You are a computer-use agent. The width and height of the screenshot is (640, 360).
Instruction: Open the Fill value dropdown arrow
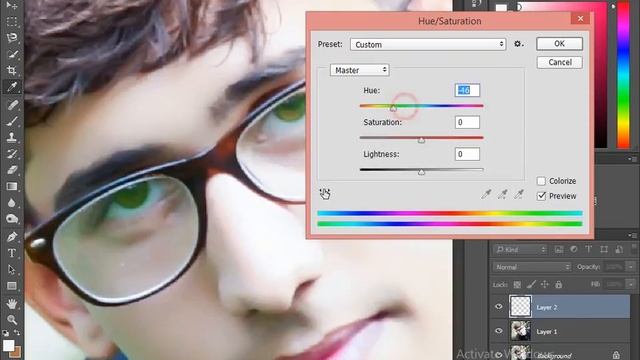[x=631, y=284]
